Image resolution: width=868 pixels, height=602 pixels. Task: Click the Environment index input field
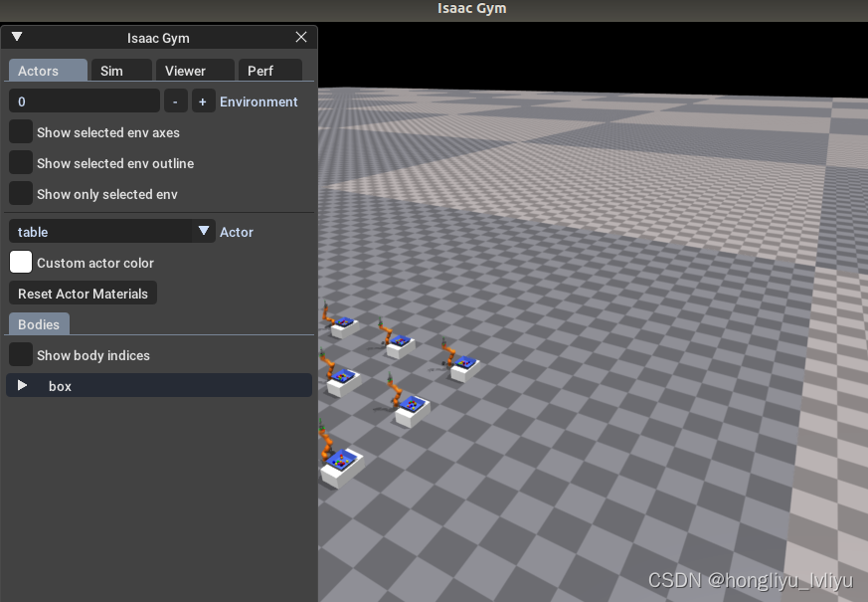pos(85,101)
